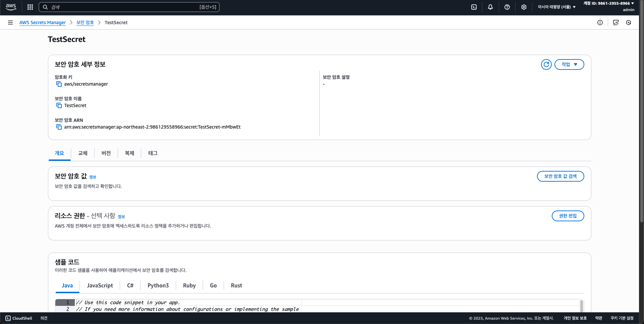This screenshot has height=324, width=644.
Task: Click the AWS logo home icon
Action: 11,7
